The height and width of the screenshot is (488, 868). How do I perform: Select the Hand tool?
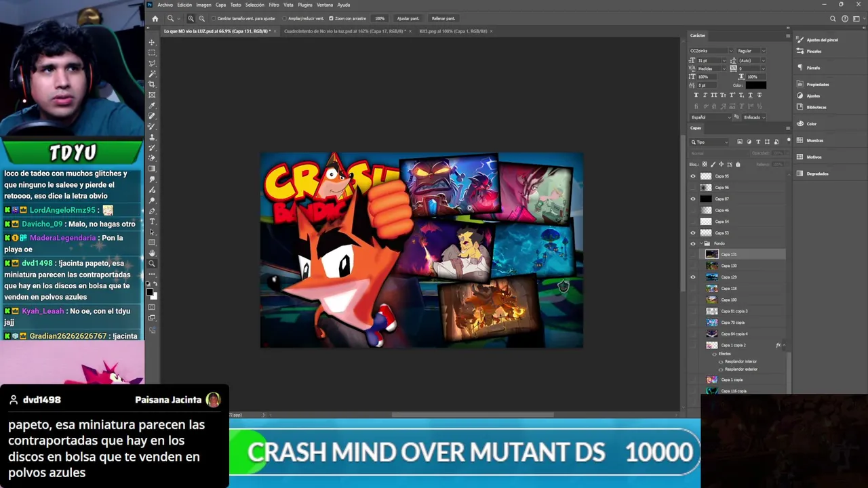coord(152,253)
